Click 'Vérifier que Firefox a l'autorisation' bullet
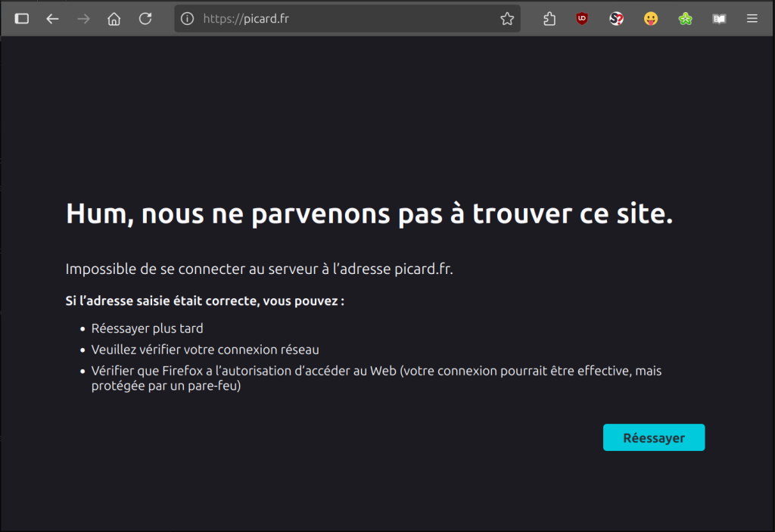The width and height of the screenshot is (775, 532). coord(377,378)
